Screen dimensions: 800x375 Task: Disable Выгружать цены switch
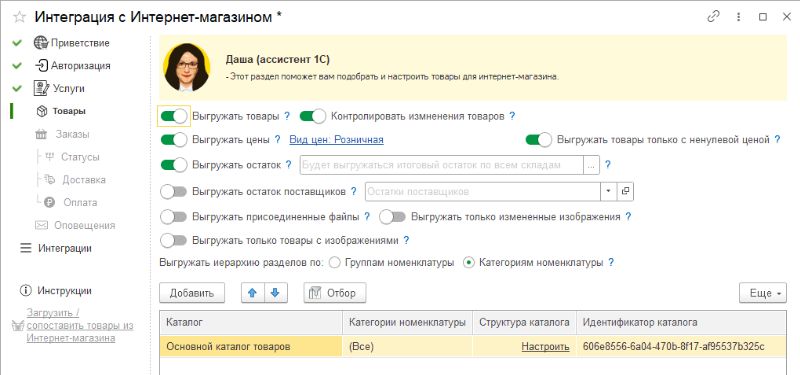point(174,139)
